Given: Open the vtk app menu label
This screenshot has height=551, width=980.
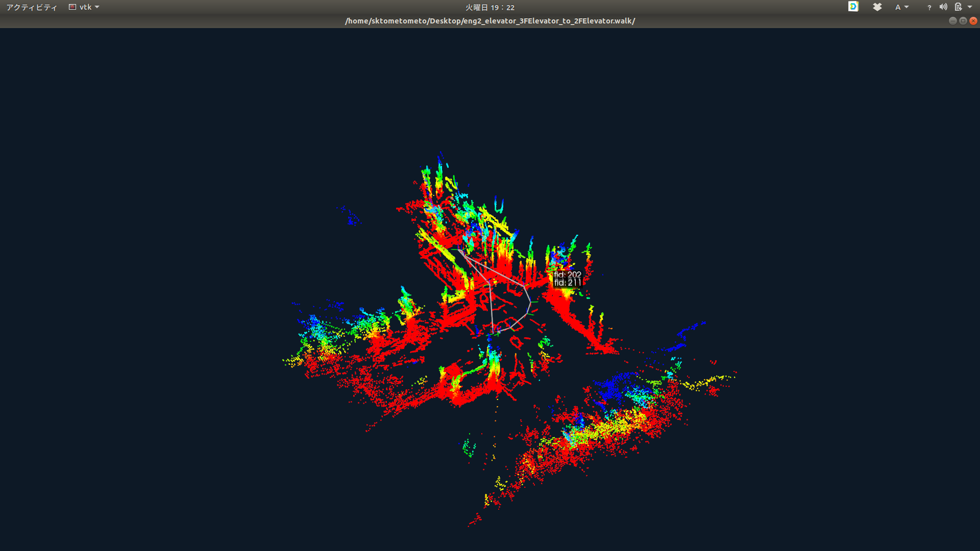Looking at the screenshot, I should [85, 7].
